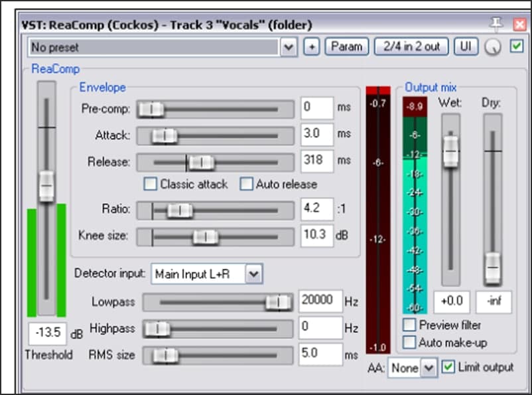Uncheck Limit output checkbox
The width and height of the screenshot is (532, 395).
click(x=448, y=367)
